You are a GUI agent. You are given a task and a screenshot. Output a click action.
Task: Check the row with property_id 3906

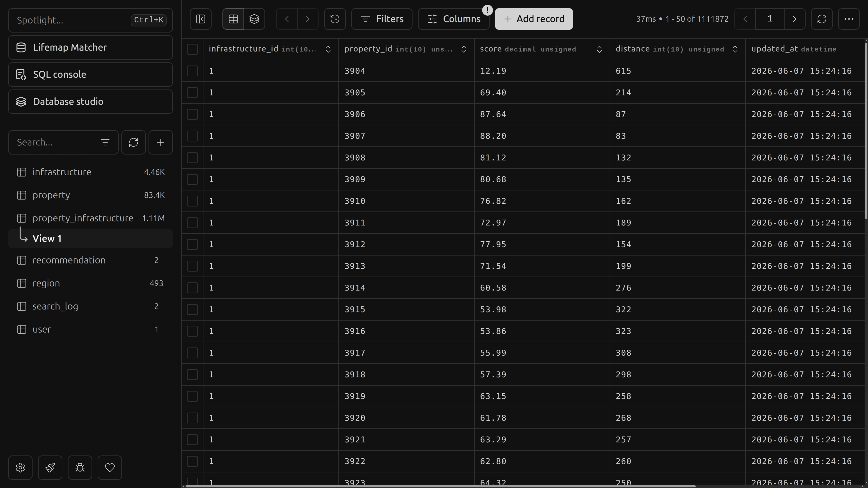click(192, 114)
